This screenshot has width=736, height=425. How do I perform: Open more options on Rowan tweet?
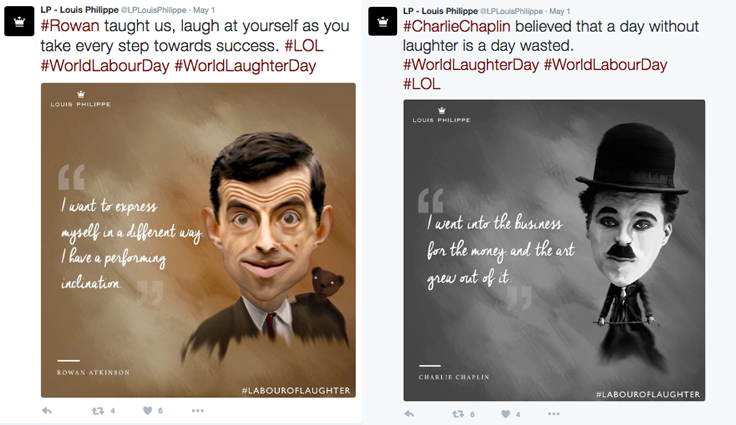pos(198,411)
